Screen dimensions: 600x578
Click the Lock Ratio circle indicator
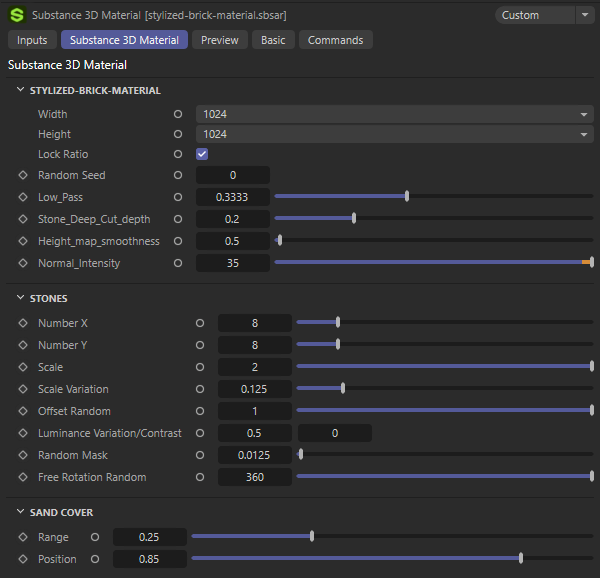(x=178, y=154)
